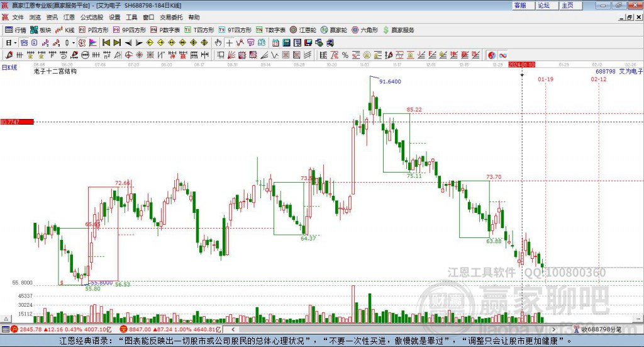Click the 收688798分笔 status entry
Screen dimensions: 644x347
click(x=597, y=329)
